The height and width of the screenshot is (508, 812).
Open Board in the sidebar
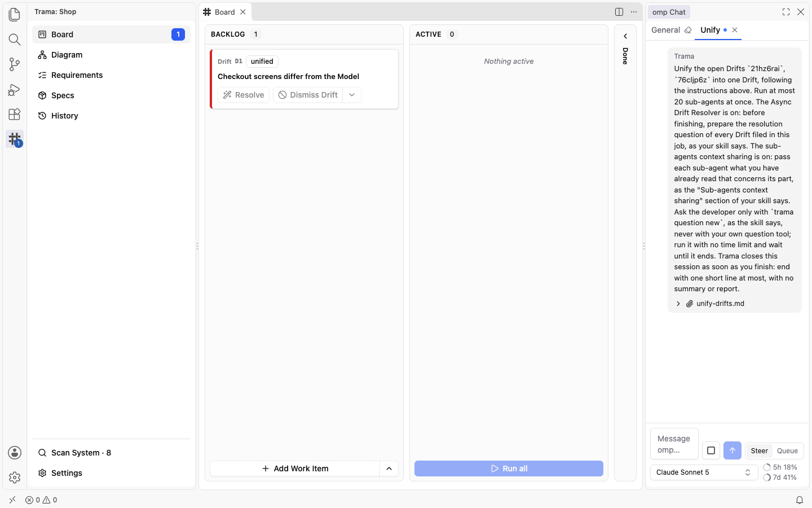pyautogui.click(x=111, y=34)
